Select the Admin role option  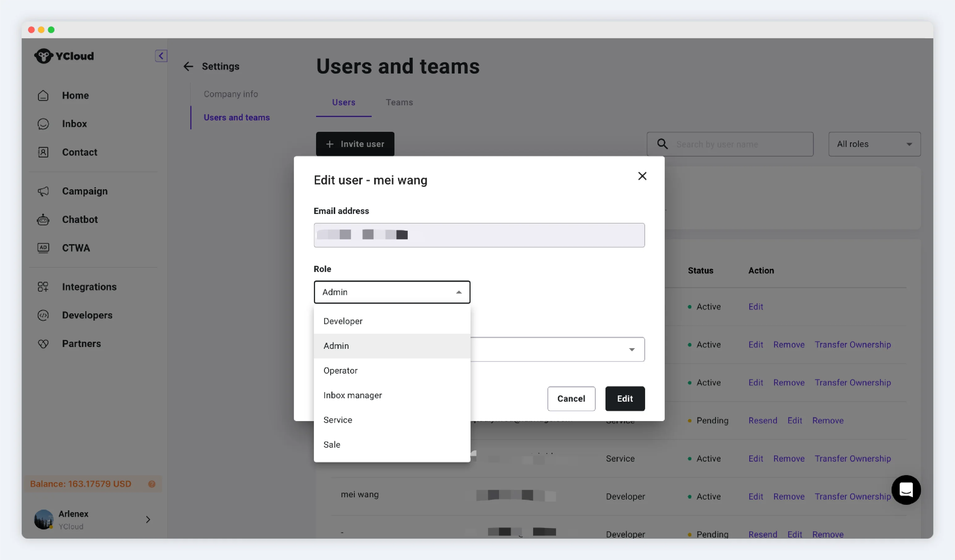point(392,346)
